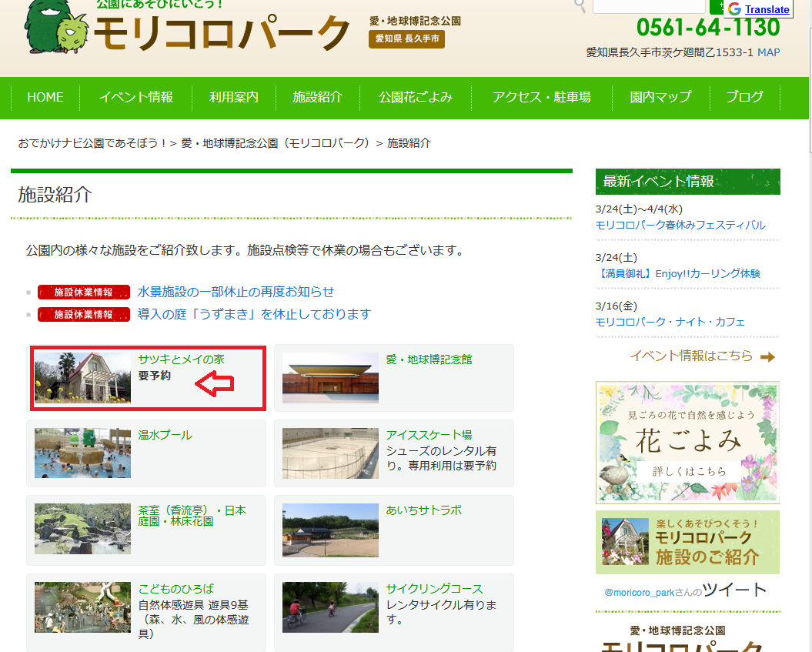The image size is (812, 652).
Task: Open the イベント情報 menu item
Action: 135,97
